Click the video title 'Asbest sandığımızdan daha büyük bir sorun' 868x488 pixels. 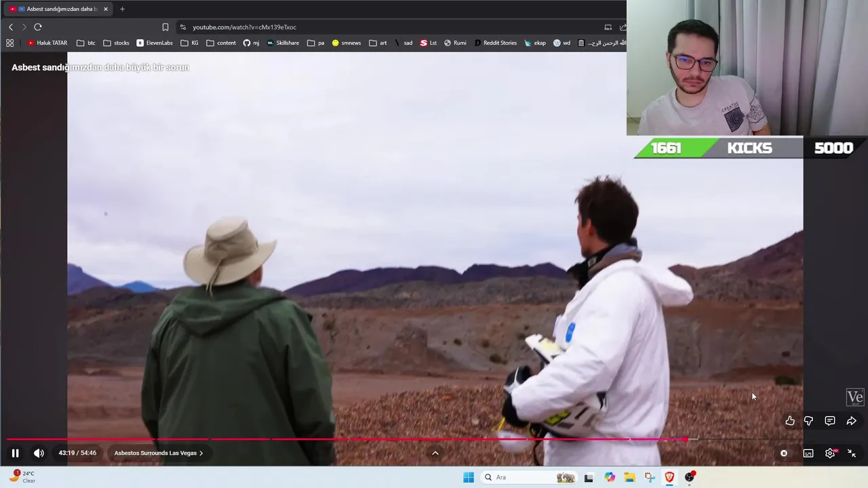point(100,67)
